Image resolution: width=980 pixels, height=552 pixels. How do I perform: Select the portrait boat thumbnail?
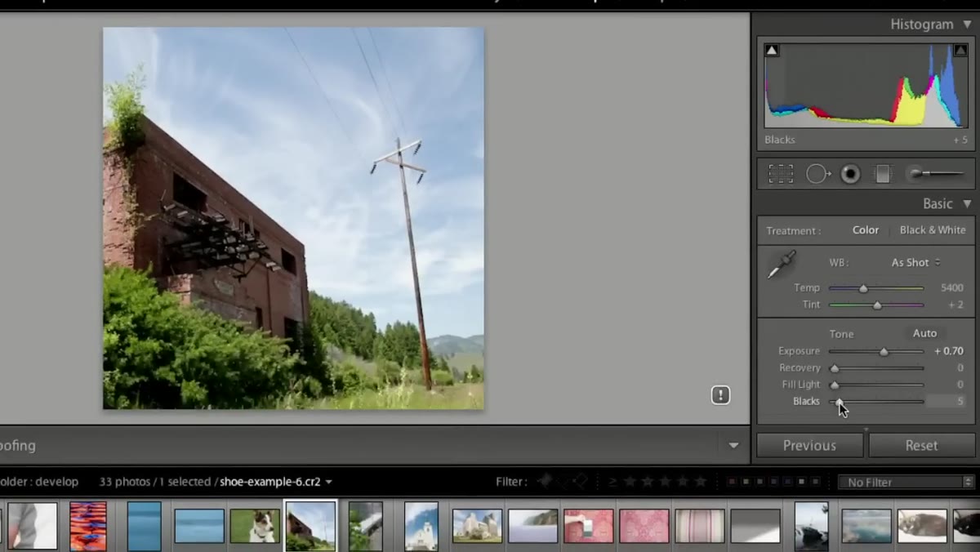pos(811,526)
